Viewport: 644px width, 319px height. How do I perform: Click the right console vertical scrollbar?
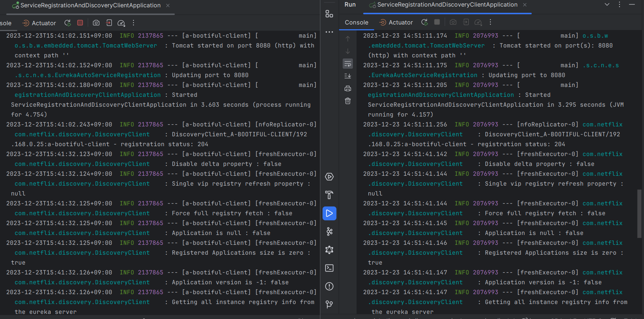pyautogui.click(x=639, y=214)
